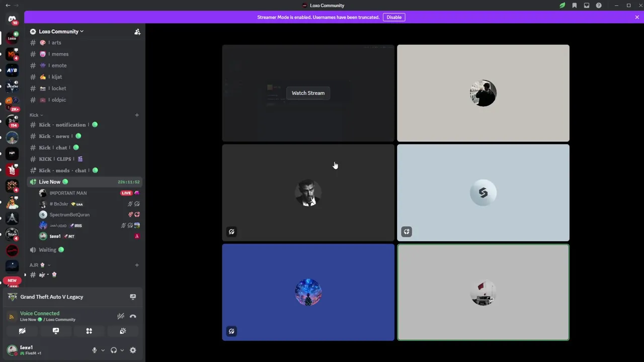Select the green-outlined speaking user tile
Image resolution: width=644 pixels, height=362 pixels.
(x=483, y=292)
